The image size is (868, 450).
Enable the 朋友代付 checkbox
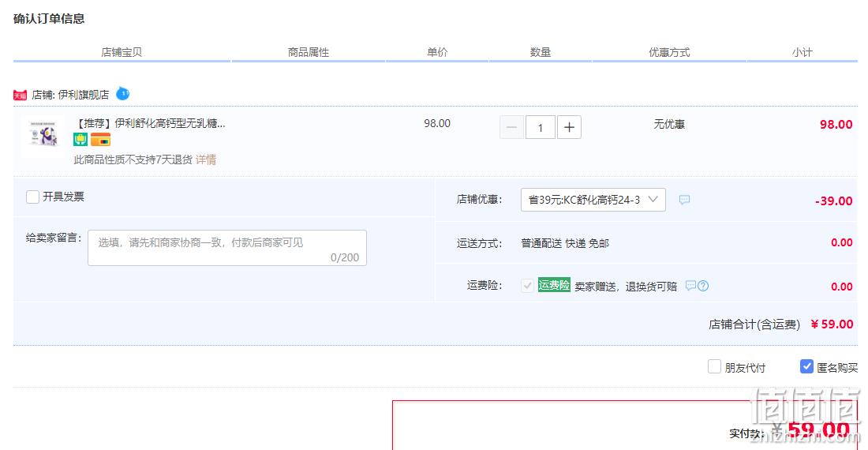714,366
